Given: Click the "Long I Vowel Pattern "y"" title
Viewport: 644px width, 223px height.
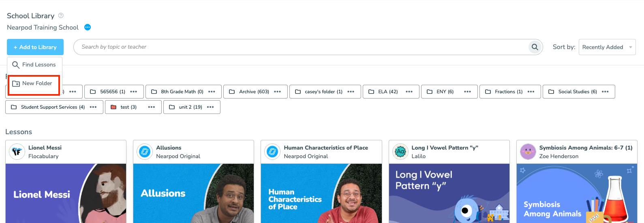Looking at the screenshot, I should [445, 148].
